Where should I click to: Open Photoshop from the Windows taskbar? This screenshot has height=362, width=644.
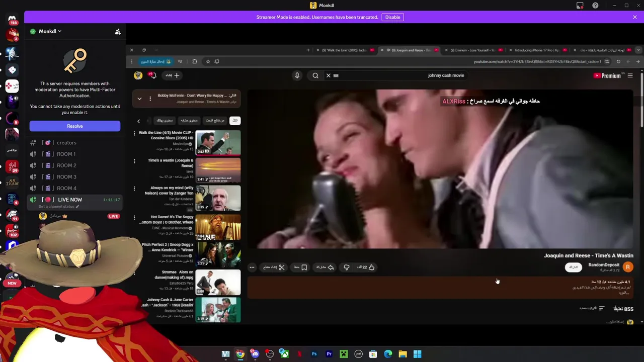(314, 354)
